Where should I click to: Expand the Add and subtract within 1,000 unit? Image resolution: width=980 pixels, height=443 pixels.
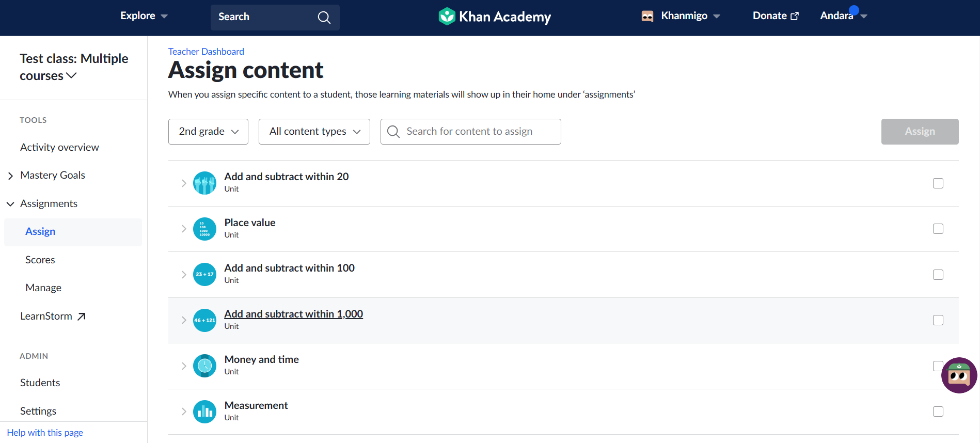[184, 320]
